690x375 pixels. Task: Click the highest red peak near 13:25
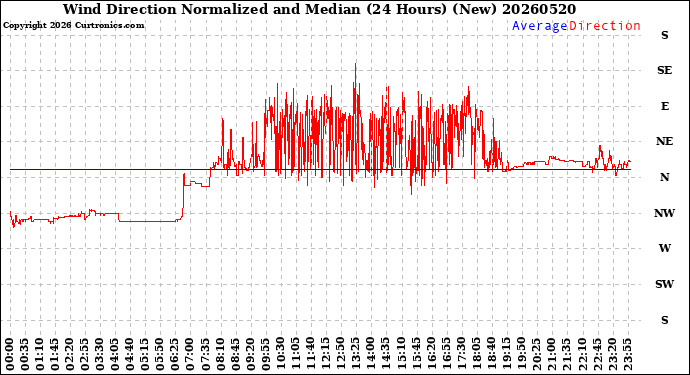pos(356,64)
